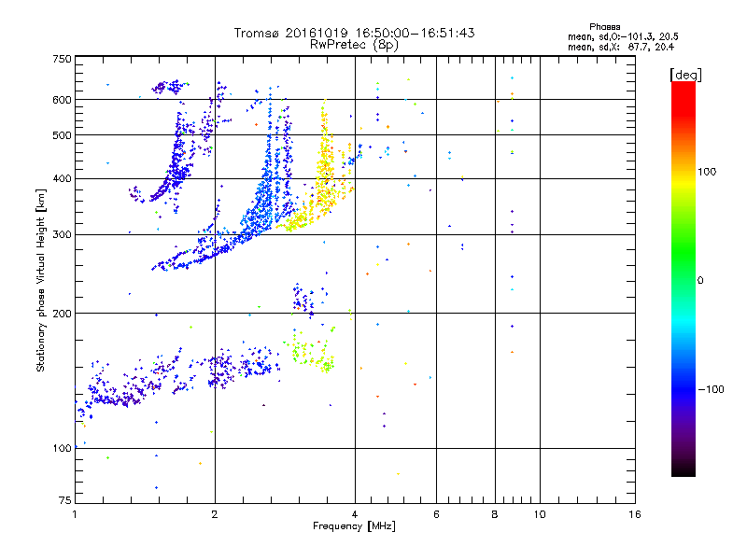Click the x-axis tick label '4'

click(355, 514)
